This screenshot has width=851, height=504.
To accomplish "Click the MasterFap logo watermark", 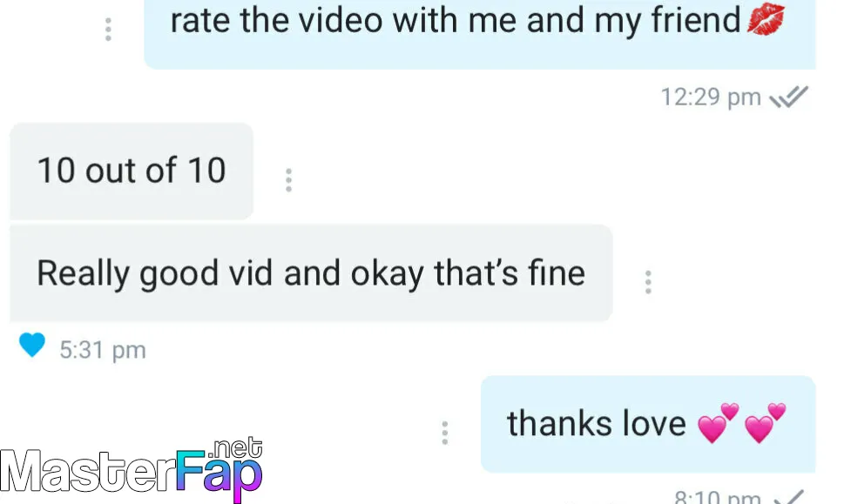I will pos(132,470).
